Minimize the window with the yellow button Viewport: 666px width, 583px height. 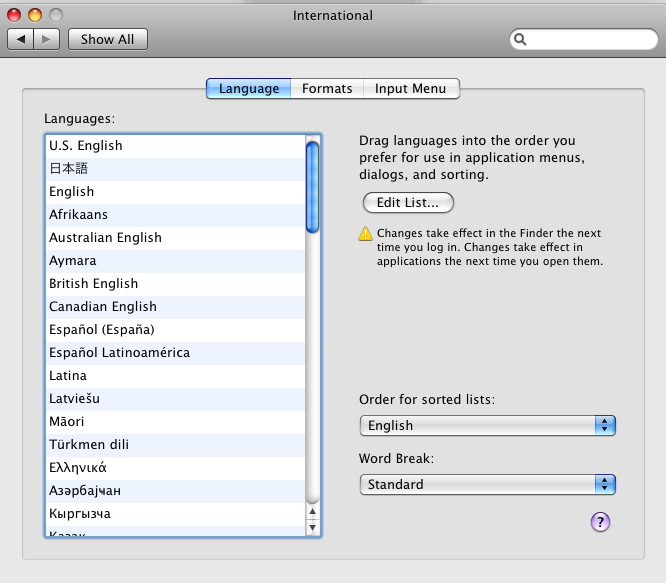(35, 15)
